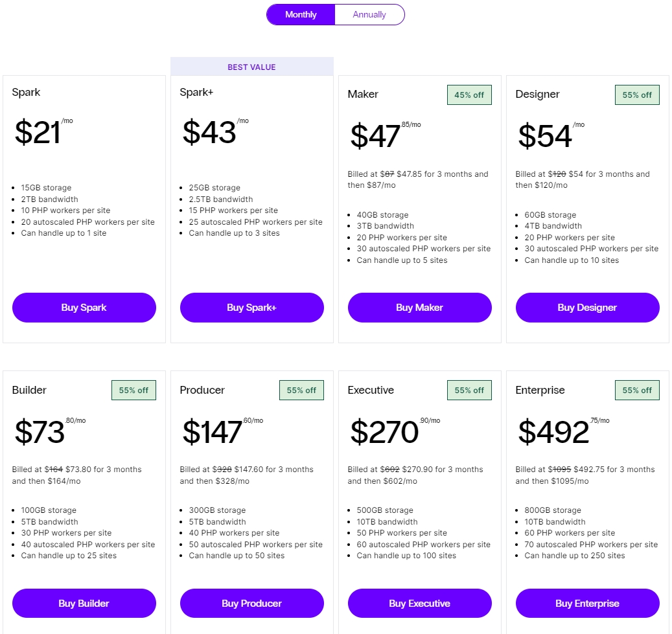Click the Buy Builder button
The width and height of the screenshot is (672, 634).
[x=84, y=604]
